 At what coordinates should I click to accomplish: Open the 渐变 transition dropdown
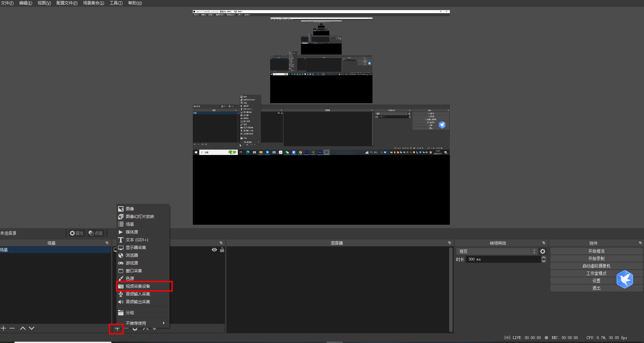(x=496, y=251)
